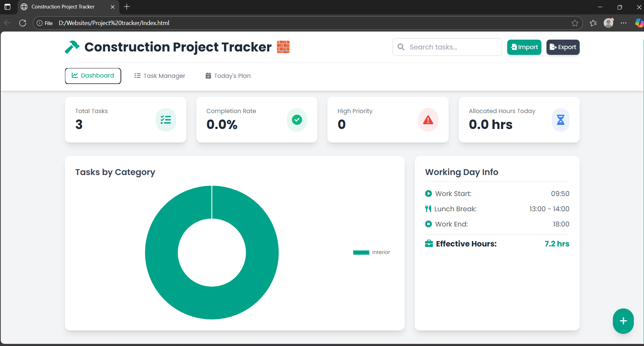Click the Export button
This screenshot has width=644, height=346.
point(562,47)
